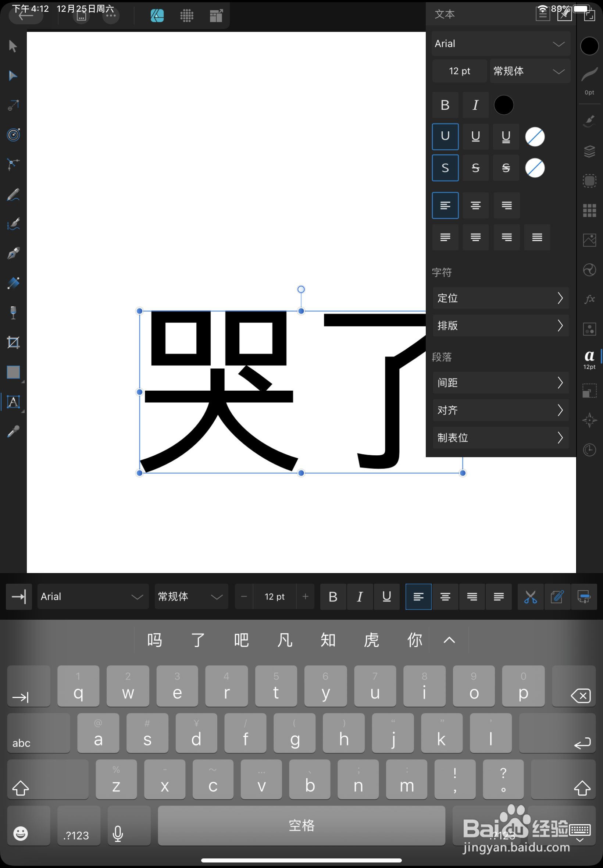
Task: Select the Crop tool
Action: [x=13, y=343]
